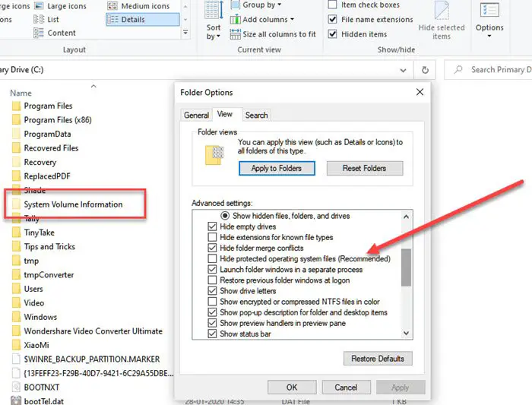
Task: Click the Recovery folder icon
Action: pos(16,163)
